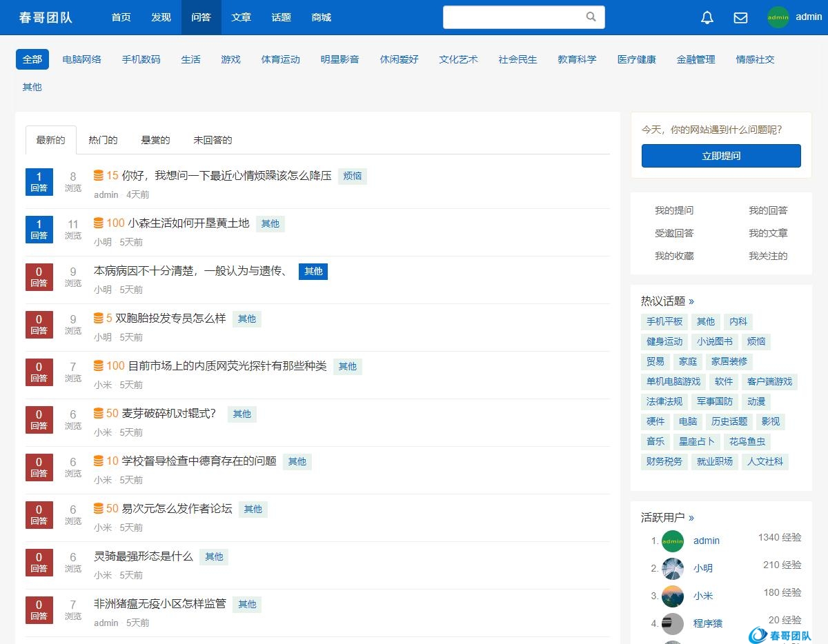Go to 商城 in the navigation bar
The image size is (828, 644).
[x=321, y=17]
